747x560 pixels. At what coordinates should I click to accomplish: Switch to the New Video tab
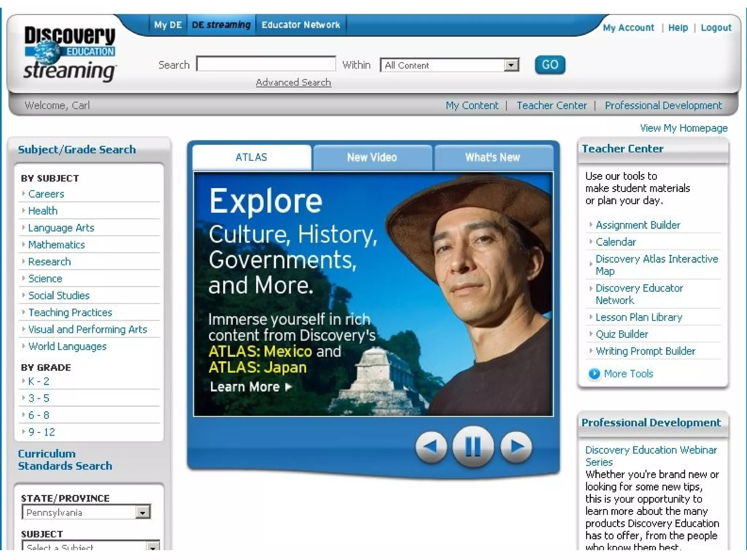pyautogui.click(x=372, y=157)
